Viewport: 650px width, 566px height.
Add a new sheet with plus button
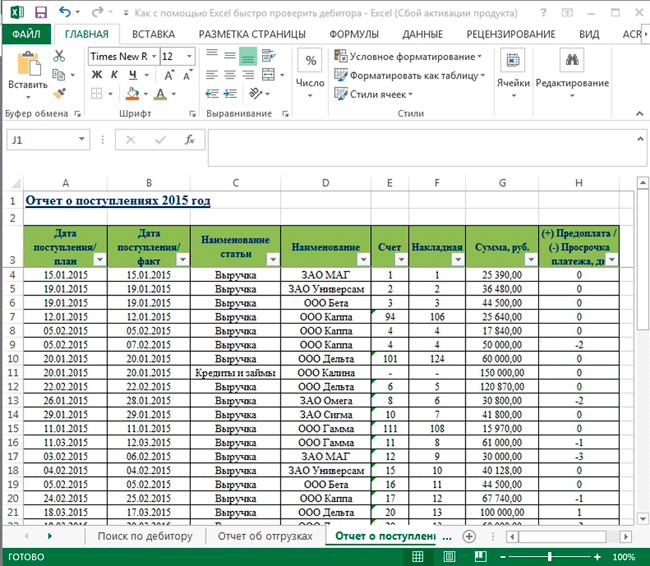pyautogui.click(x=469, y=536)
